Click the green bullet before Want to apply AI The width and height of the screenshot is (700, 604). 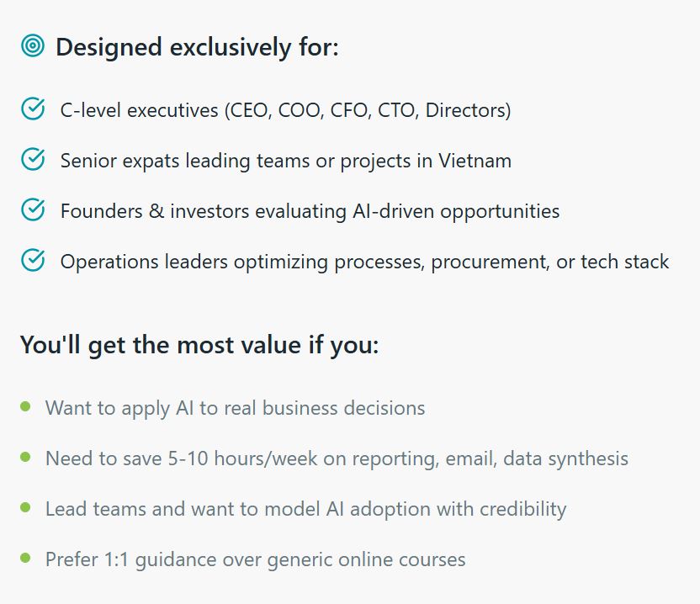click(26, 407)
